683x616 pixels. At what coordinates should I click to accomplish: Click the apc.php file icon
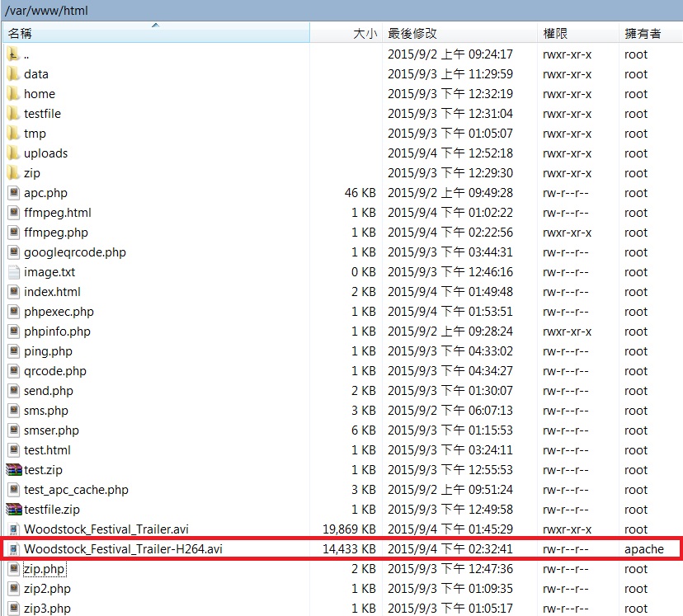14,193
